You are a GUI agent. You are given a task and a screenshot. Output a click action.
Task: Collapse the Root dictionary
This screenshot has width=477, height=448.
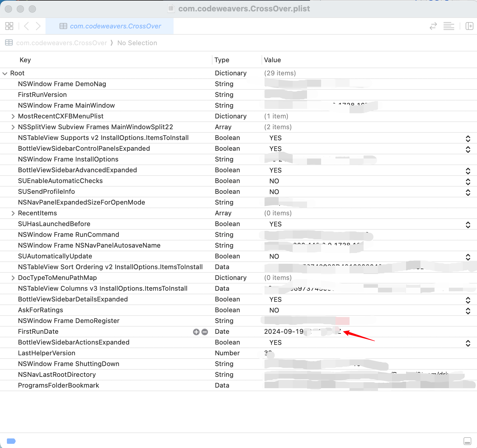click(x=5, y=73)
